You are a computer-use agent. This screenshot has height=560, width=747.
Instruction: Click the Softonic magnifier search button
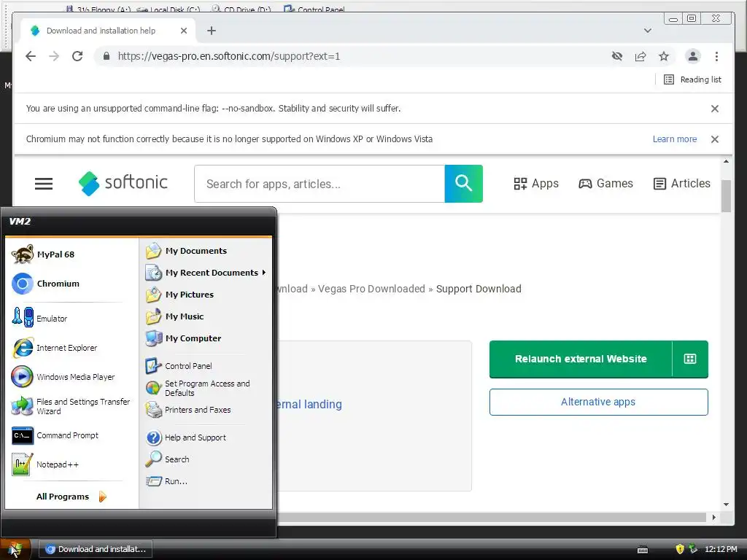(x=463, y=183)
